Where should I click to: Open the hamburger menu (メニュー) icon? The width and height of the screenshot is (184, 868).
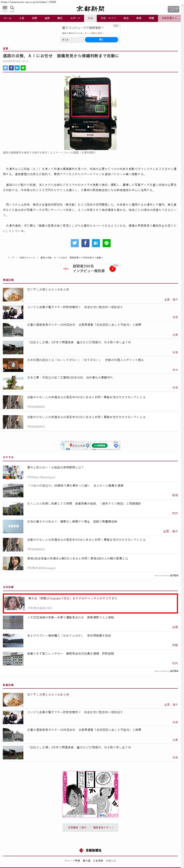pyautogui.click(x=5, y=8)
